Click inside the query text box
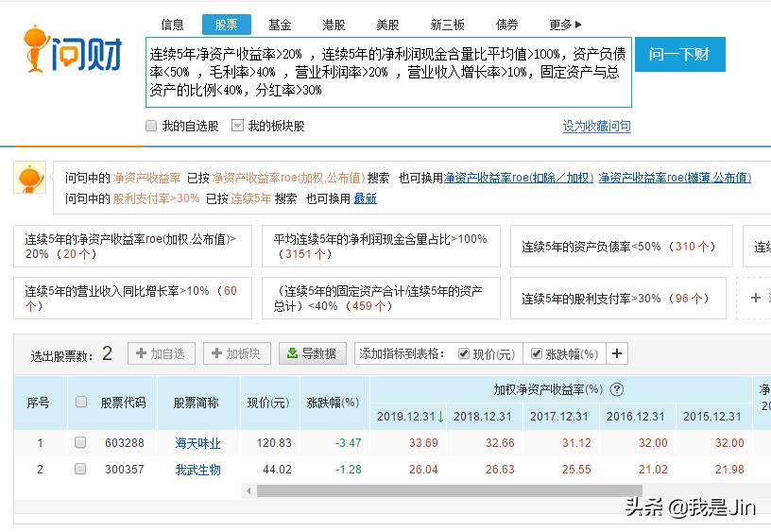This screenshot has height=532, width=771. 388,72
